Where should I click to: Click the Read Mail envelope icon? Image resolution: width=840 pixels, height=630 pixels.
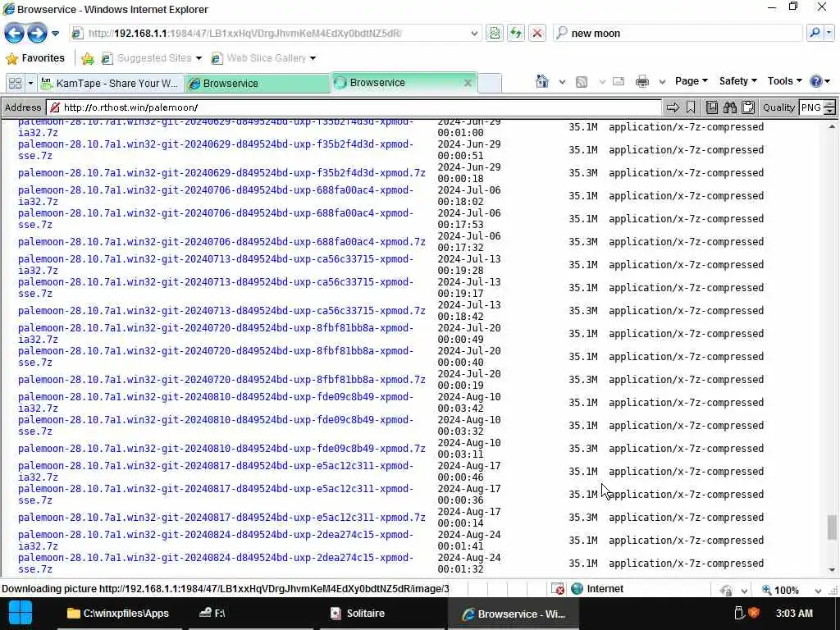click(619, 81)
